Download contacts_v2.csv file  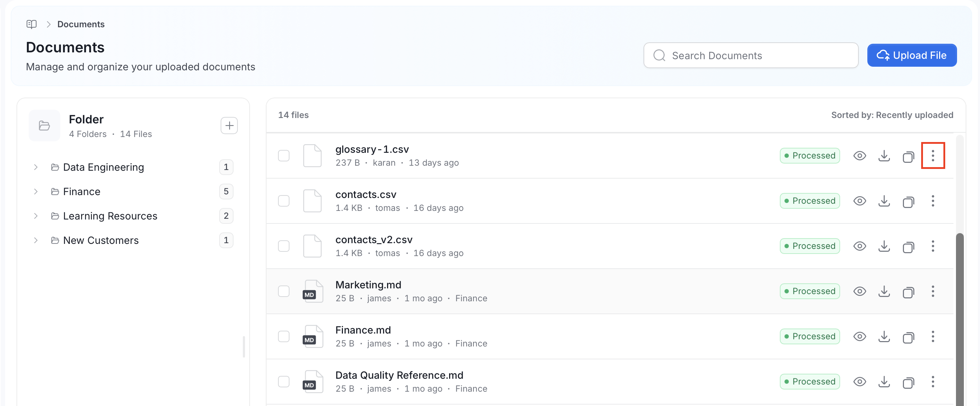(884, 246)
